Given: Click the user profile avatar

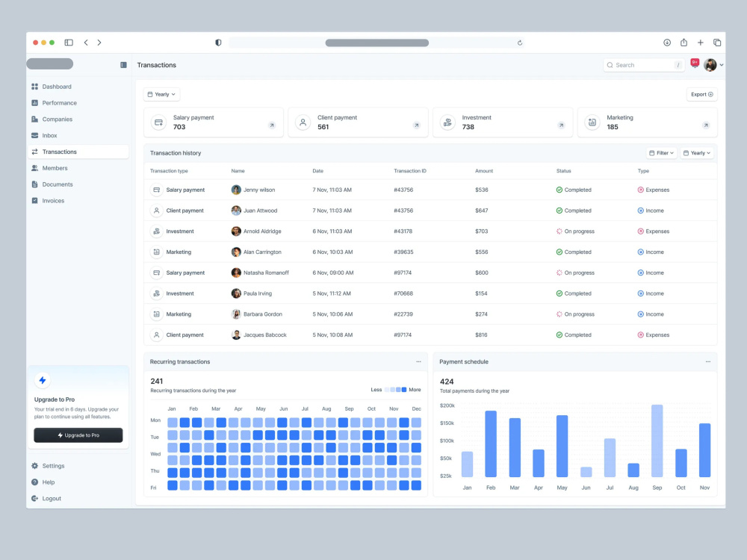Looking at the screenshot, I should point(710,65).
